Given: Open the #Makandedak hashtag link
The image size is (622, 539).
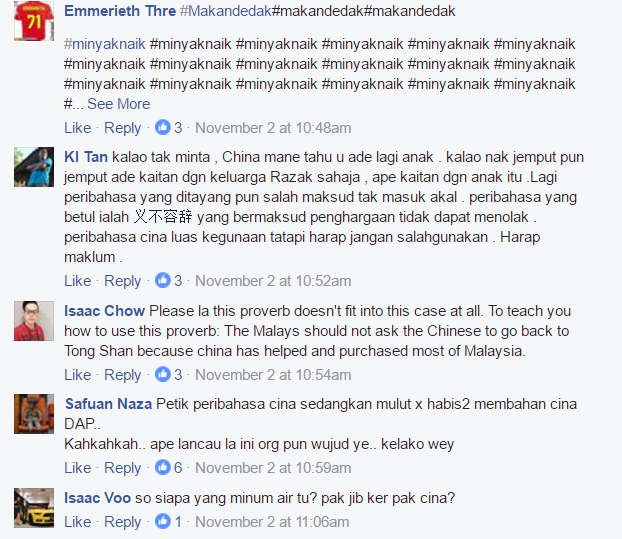Looking at the screenshot, I should point(225,11).
